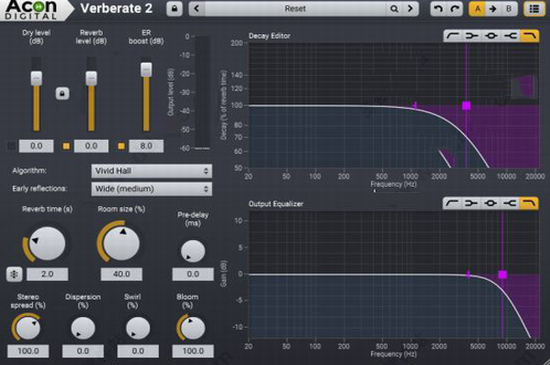Toggle the Reverb level enable square

66,146
